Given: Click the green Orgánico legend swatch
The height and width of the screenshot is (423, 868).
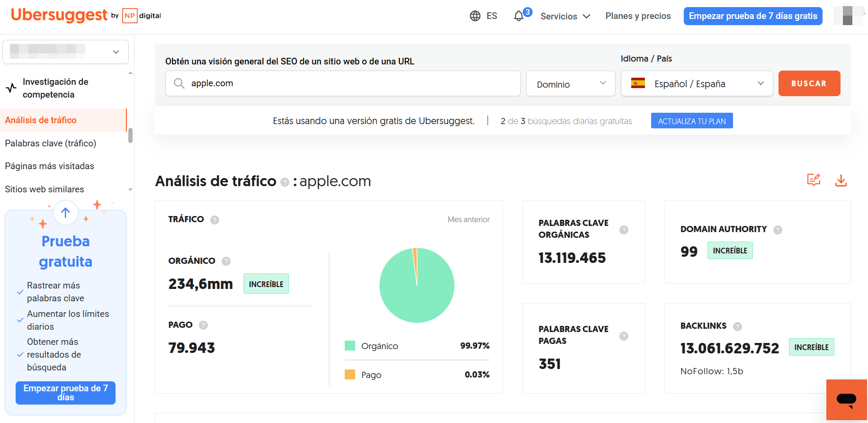Looking at the screenshot, I should pos(350,346).
